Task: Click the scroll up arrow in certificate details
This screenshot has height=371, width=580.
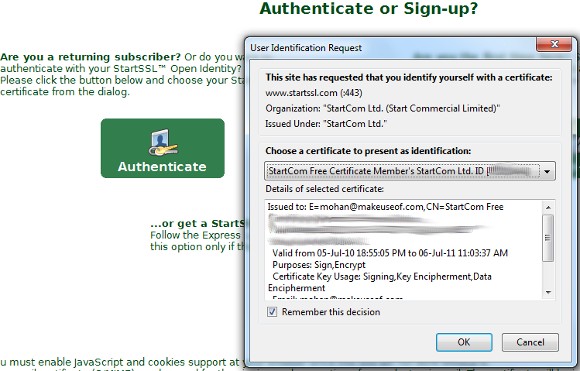Action: coord(548,207)
